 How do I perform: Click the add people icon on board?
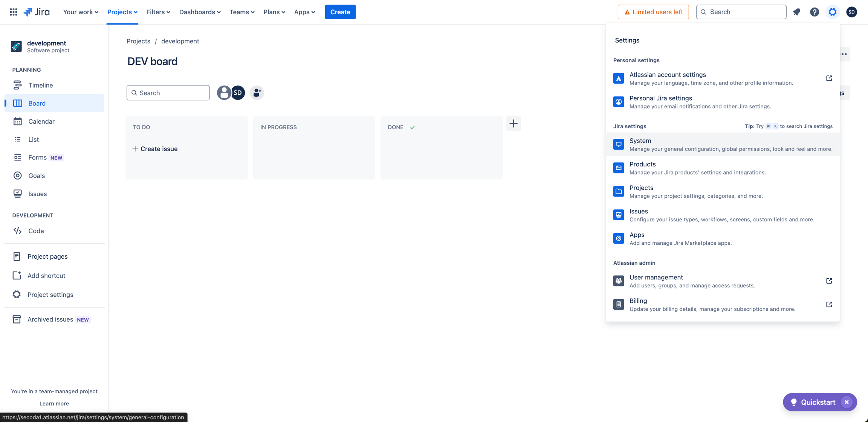(x=257, y=93)
